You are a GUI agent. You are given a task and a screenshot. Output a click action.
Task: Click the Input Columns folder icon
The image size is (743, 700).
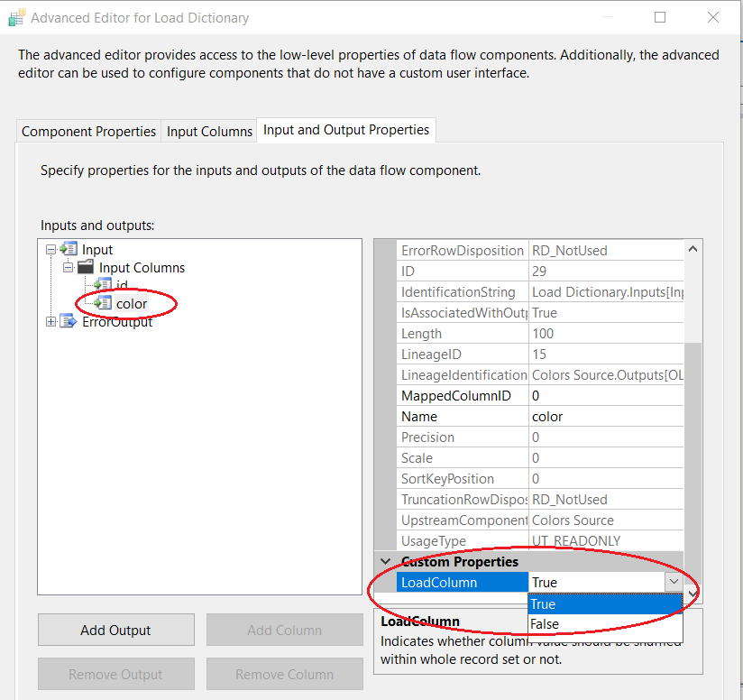pos(86,268)
